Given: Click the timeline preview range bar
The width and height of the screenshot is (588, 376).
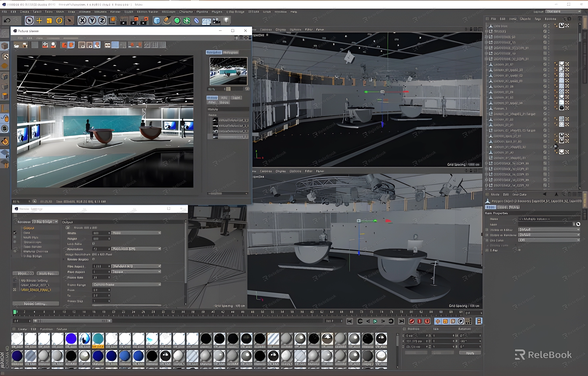Looking at the screenshot, I should tap(73, 321).
